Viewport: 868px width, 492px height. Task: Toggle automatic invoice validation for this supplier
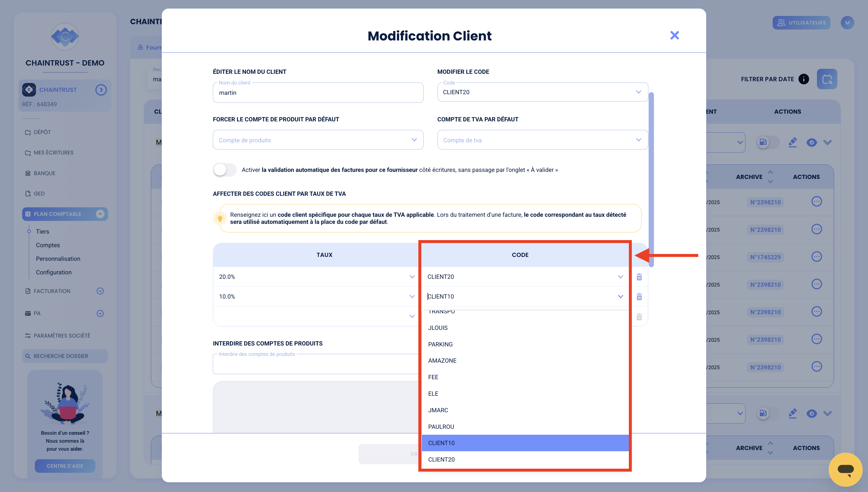click(x=225, y=170)
